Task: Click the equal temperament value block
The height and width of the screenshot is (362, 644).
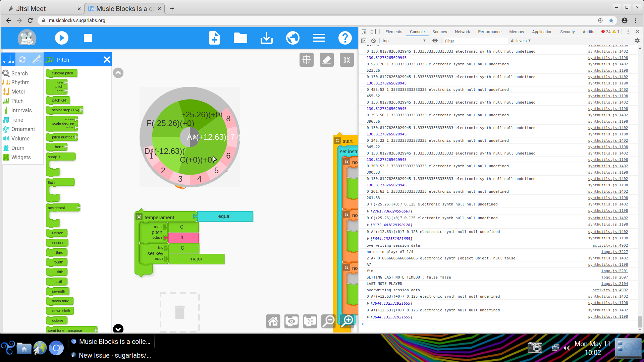Action: 225,217
